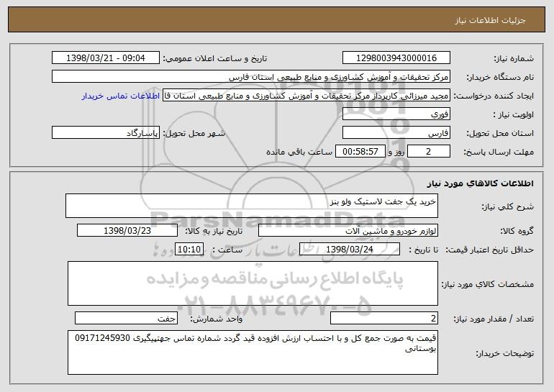Image resolution: width=554 pixels, height=392 pixels.
Task: Click the واحد شمارش label
Action: point(217,319)
